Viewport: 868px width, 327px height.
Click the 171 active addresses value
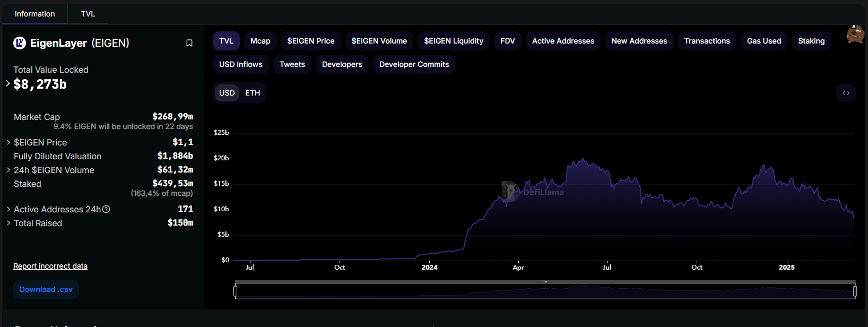point(186,209)
